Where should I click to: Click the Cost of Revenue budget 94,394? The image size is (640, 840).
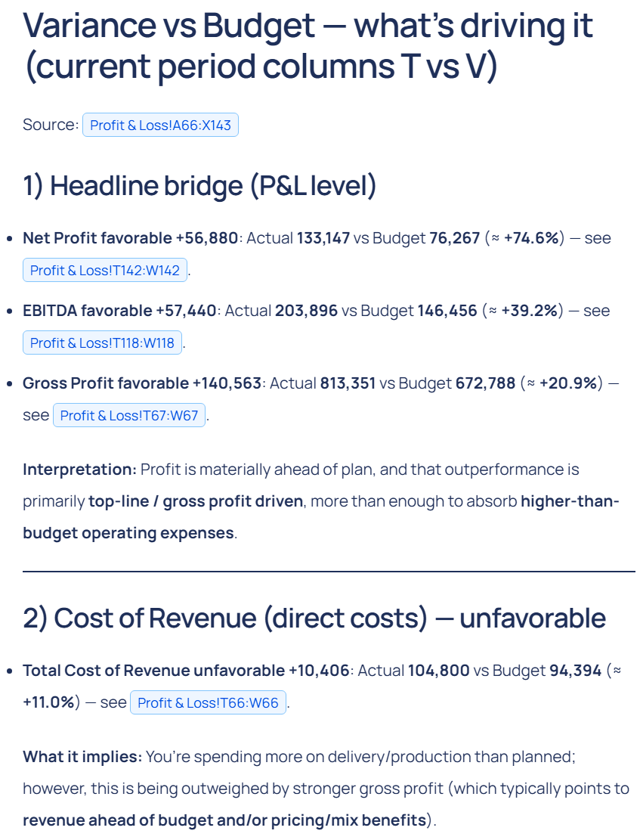564,671
